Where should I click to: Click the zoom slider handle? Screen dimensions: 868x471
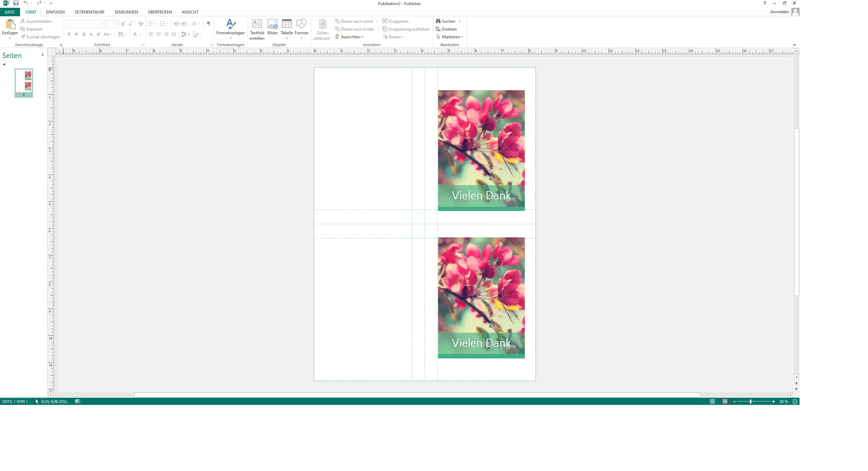(751, 401)
